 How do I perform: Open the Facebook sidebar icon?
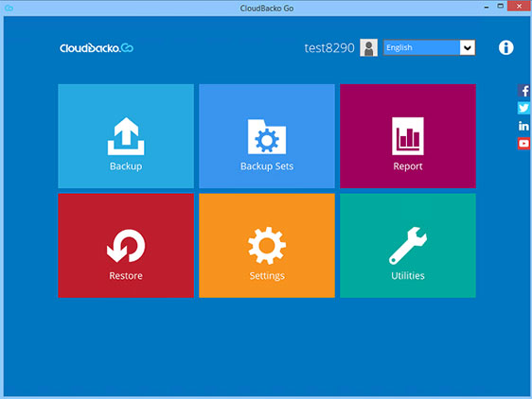click(x=523, y=91)
